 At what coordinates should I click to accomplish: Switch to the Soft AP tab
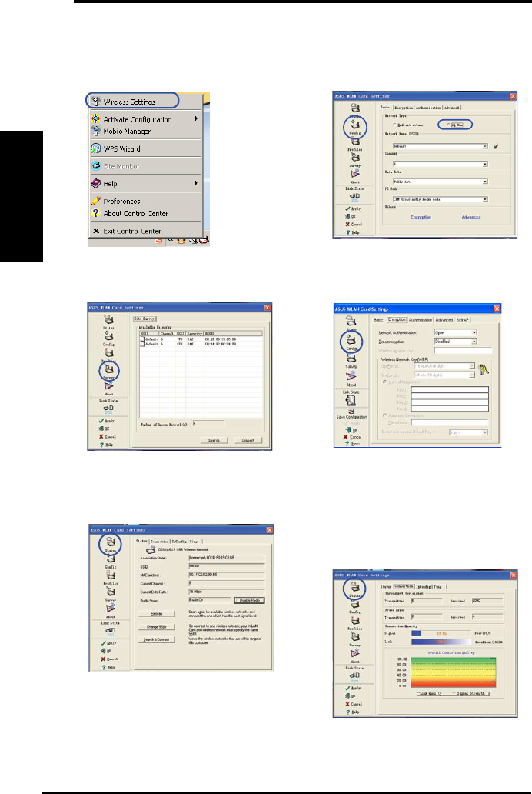tap(463, 319)
